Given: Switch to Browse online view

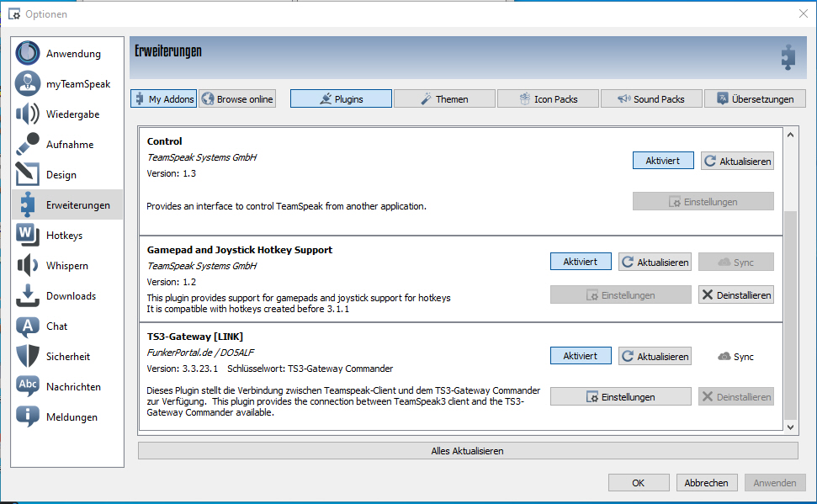Looking at the screenshot, I should pyautogui.click(x=237, y=98).
